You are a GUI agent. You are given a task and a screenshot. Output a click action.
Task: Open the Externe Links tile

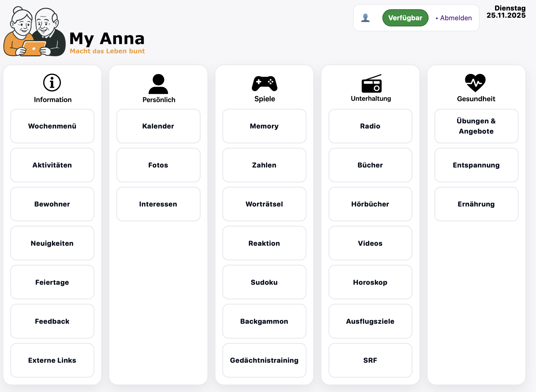[x=52, y=360]
